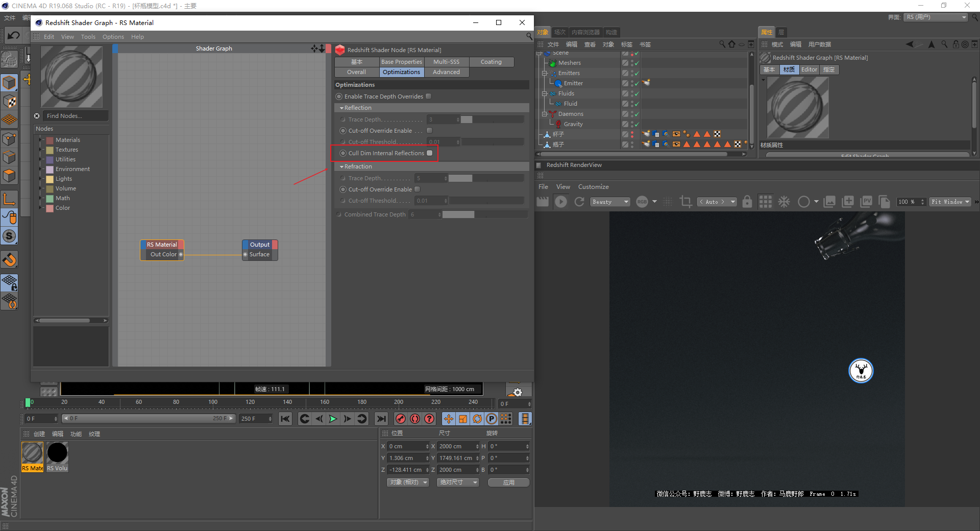Image resolution: width=980 pixels, height=531 pixels.
Task: Click the Find Nodes search field
Action: click(x=76, y=116)
